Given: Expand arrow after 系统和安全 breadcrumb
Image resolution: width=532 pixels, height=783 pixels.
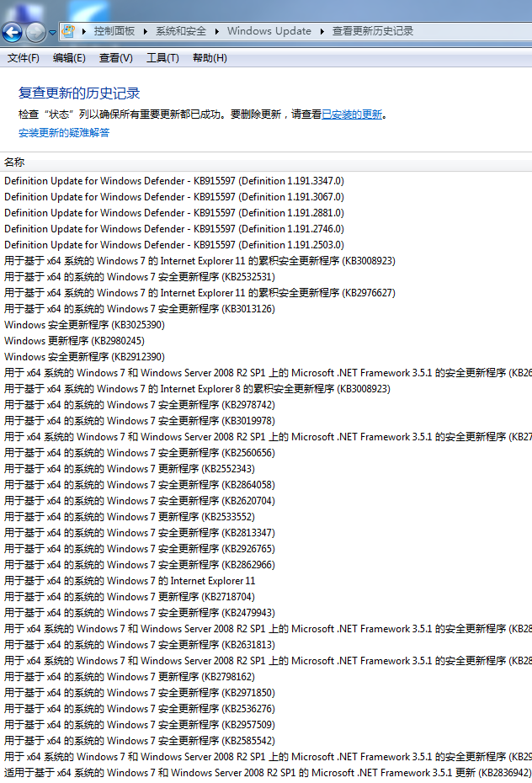Looking at the screenshot, I should (217, 31).
